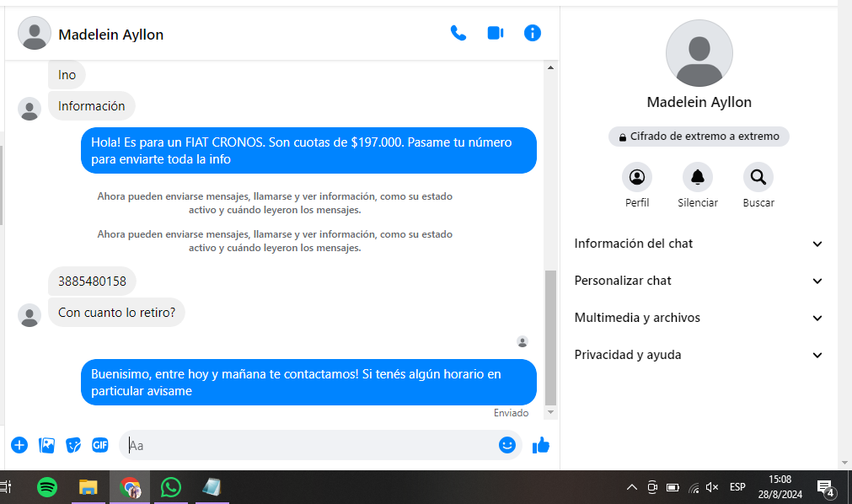Click the chat scrollbar down arrow
This screenshot has width=852, height=504.
pyautogui.click(x=551, y=412)
